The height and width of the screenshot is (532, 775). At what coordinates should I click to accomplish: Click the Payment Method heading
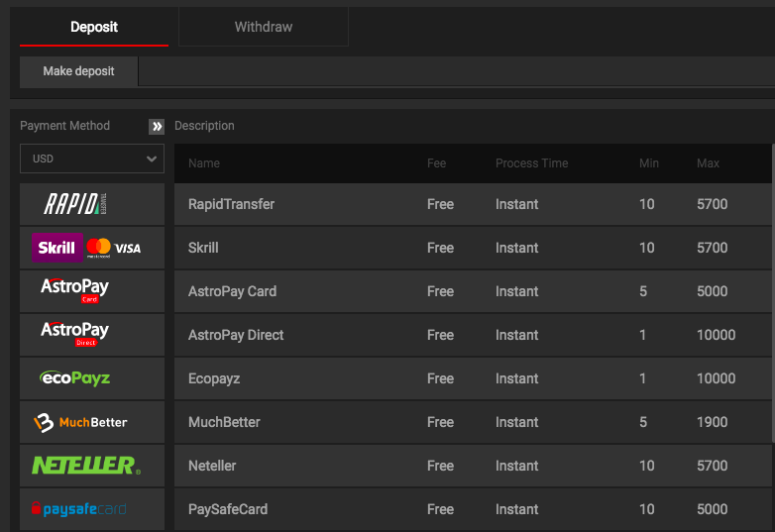tap(64, 126)
